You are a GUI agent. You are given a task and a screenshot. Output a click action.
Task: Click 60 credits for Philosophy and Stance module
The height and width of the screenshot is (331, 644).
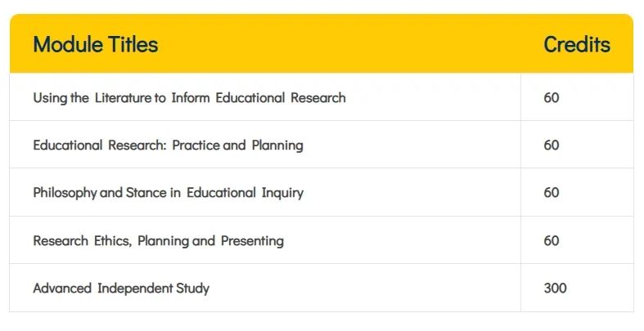(x=552, y=193)
